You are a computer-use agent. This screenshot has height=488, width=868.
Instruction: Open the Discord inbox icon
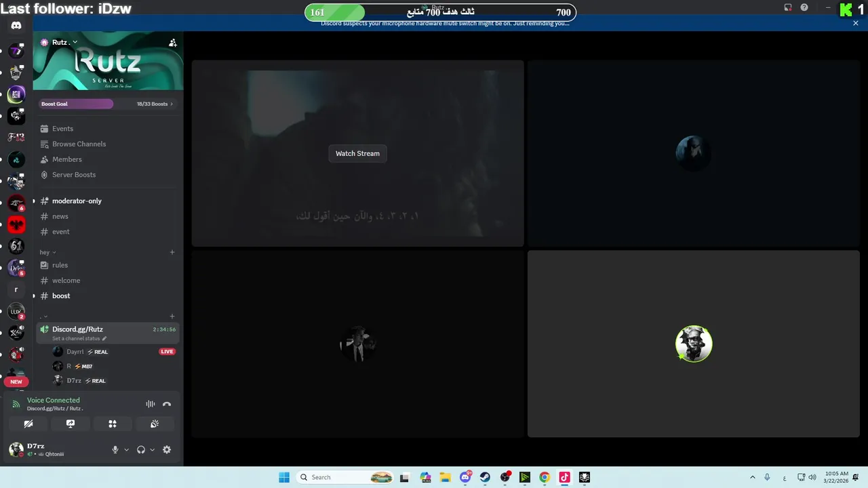788,7
